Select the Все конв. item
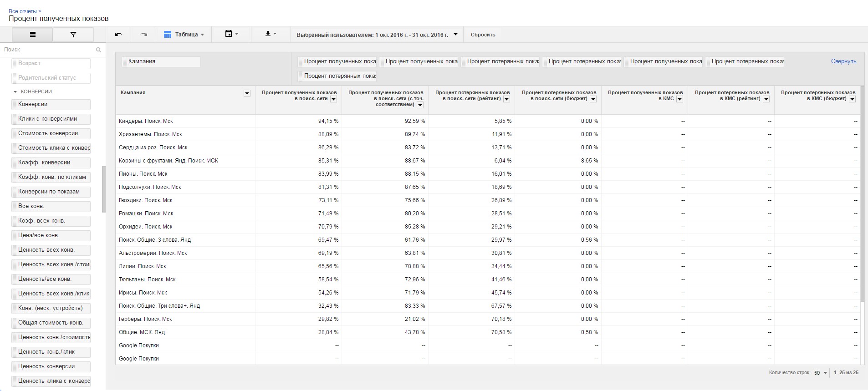The height and width of the screenshot is (391, 868). coord(51,206)
